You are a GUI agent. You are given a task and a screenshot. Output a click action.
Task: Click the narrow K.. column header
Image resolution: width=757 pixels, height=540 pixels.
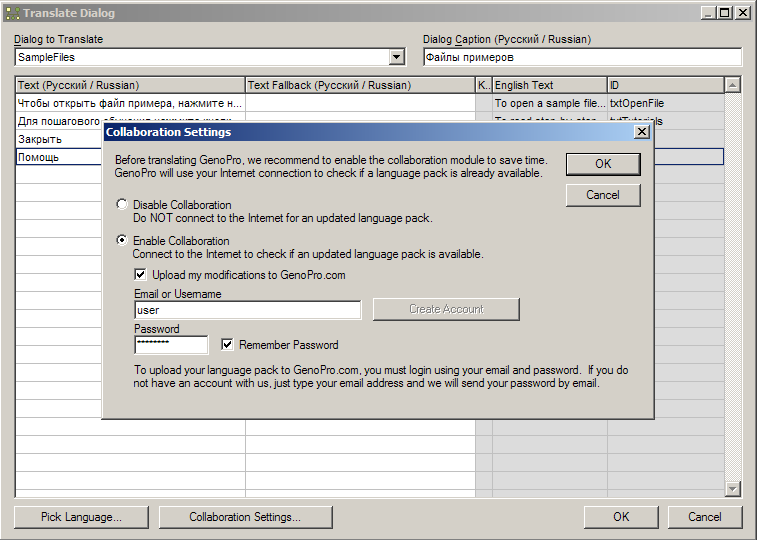pos(484,85)
